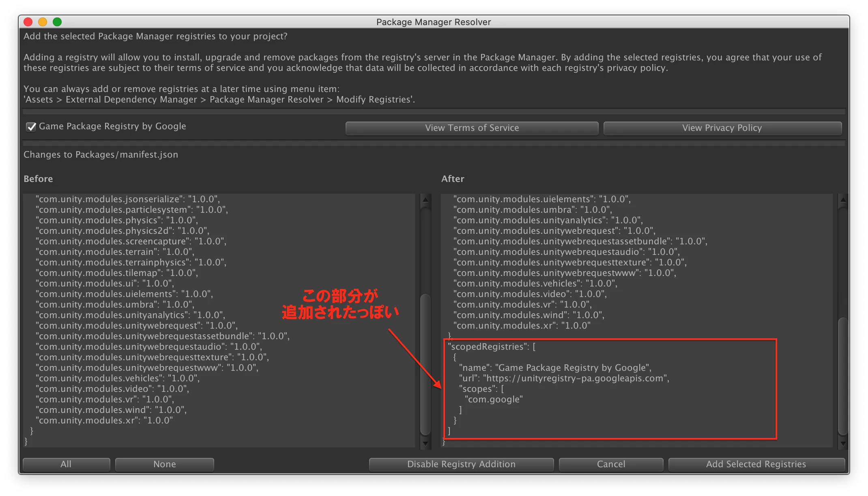The height and width of the screenshot is (496, 868).
Task: Click com.unity.modules.xr in Before pane
Action: click(x=104, y=421)
